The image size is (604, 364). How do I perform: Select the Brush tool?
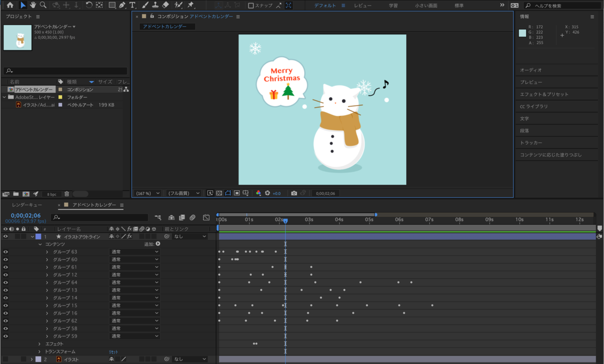click(x=145, y=5)
